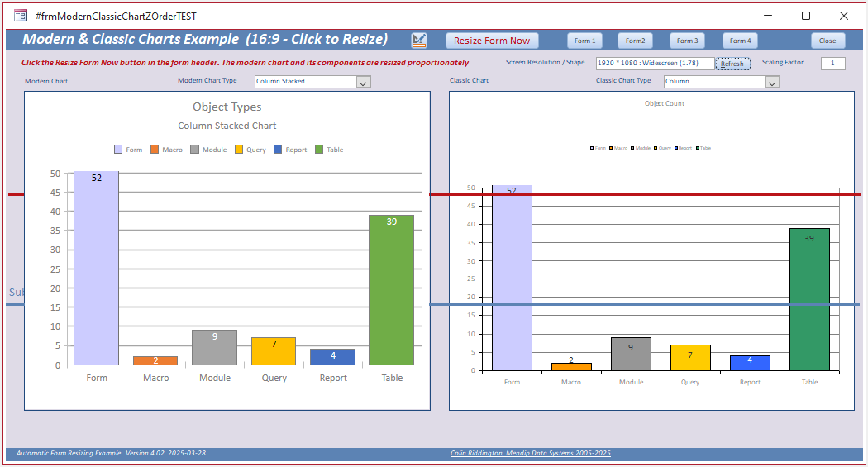The image size is (868, 467).
Task: Click the blue Report bar in classic chart
Action: tap(750, 363)
